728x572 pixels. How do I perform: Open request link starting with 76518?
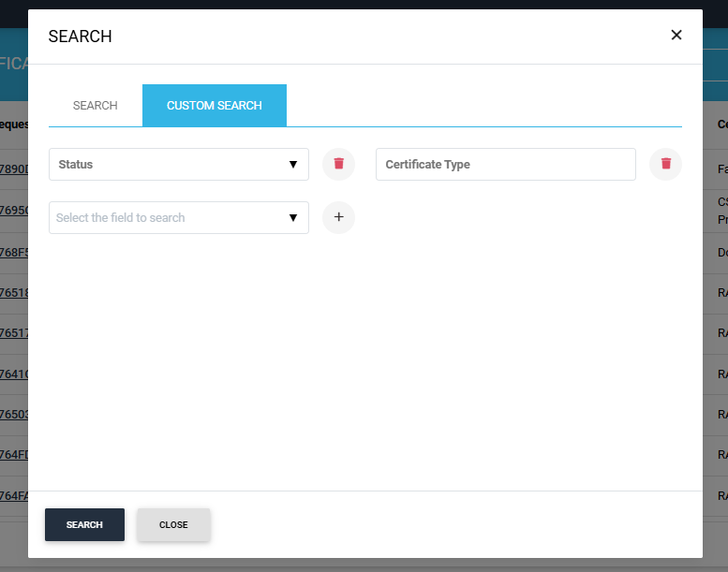[14, 292]
